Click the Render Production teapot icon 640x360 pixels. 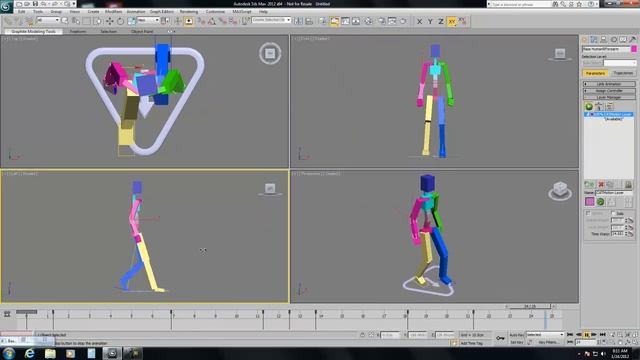point(403,21)
